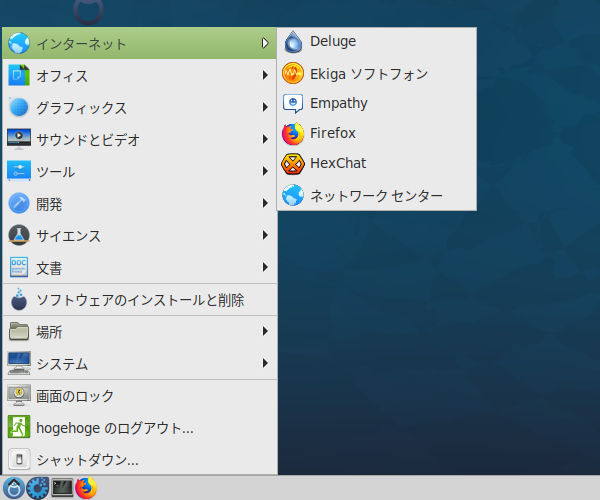The width and height of the screenshot is (600, 500).
Task: Select the 開発 menu label
Action: (x=49, y=204)
